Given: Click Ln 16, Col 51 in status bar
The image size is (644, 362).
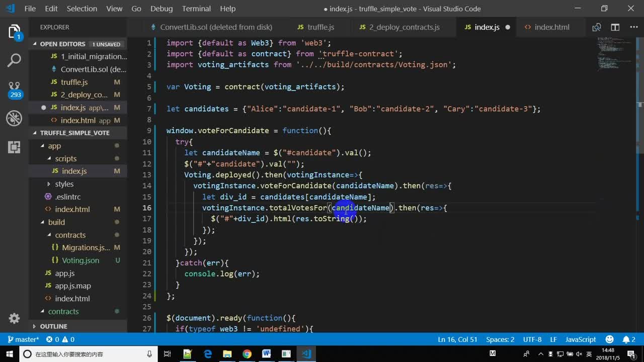Looking at the screenshot, I should [457, 339].
